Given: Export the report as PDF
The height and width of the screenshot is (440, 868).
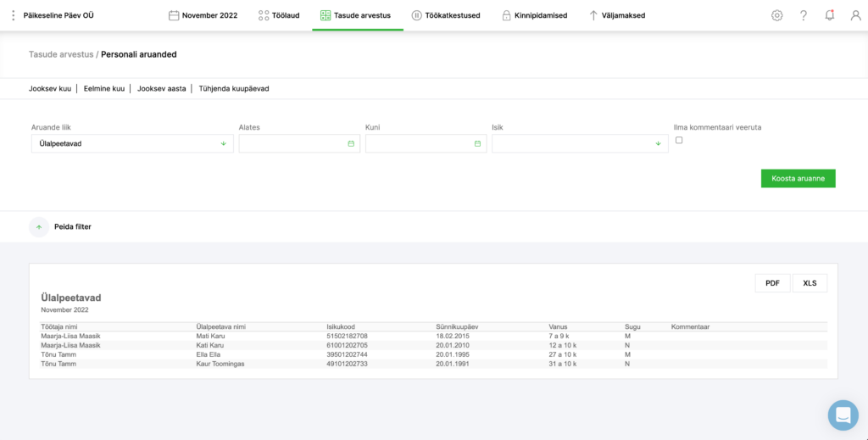Looking at the screenshot, I should (772, 283).
